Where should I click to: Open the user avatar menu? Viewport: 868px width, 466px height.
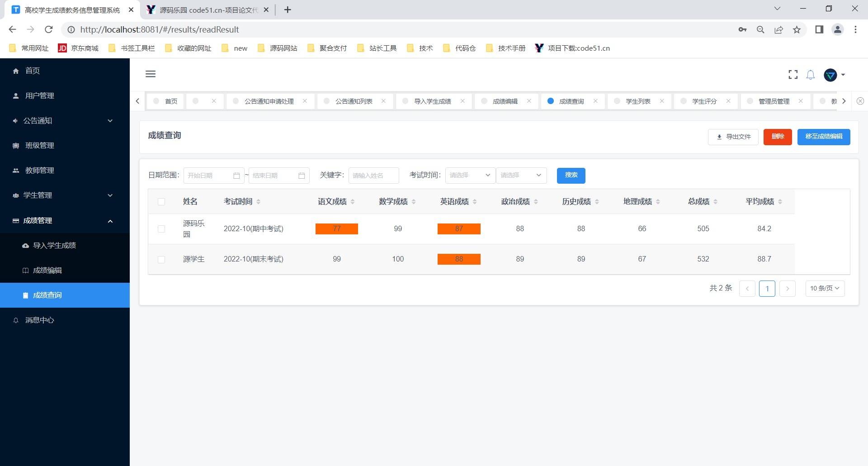coord(835,75)
